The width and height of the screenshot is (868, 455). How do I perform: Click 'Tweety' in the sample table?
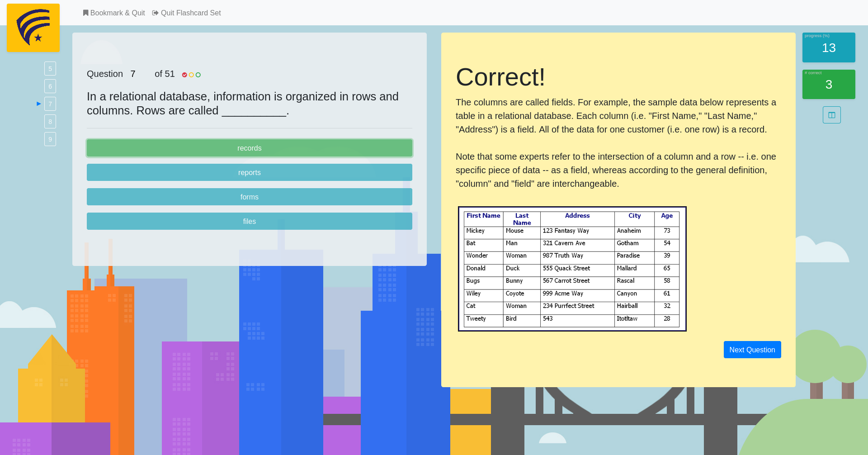pyautogui.click(x=476, y=319)
